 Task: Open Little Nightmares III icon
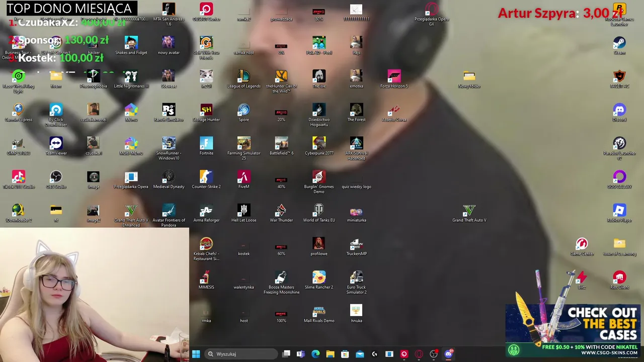coord(131,79)
